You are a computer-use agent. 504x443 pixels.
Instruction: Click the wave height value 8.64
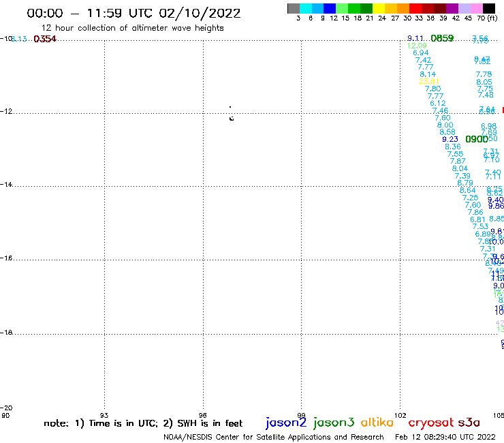(x=468, y=190)
